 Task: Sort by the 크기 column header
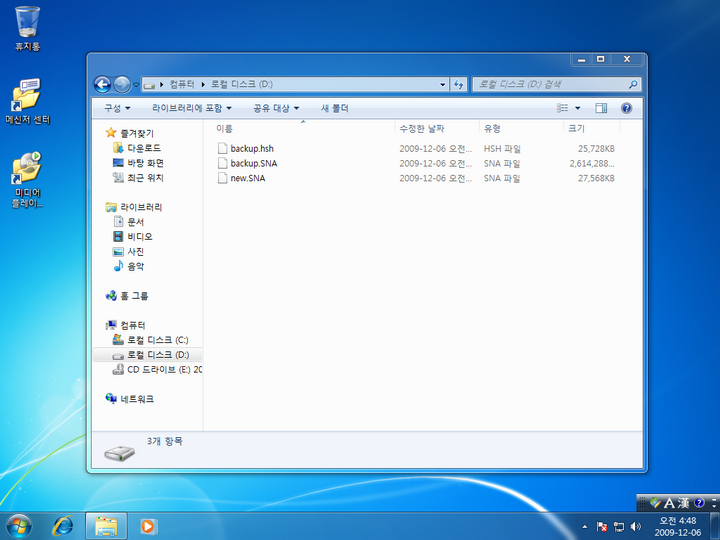[x=591, y=129]
